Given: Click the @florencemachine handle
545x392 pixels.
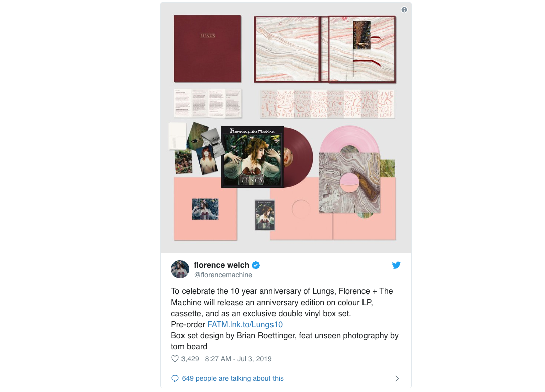Looking at the screenshot, I should point(223,275).
